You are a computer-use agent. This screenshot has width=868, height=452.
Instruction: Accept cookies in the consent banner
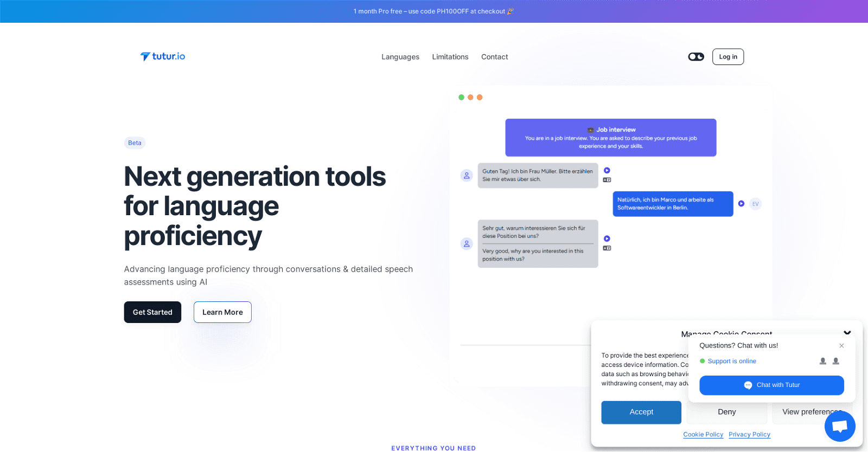click(641, 412)
